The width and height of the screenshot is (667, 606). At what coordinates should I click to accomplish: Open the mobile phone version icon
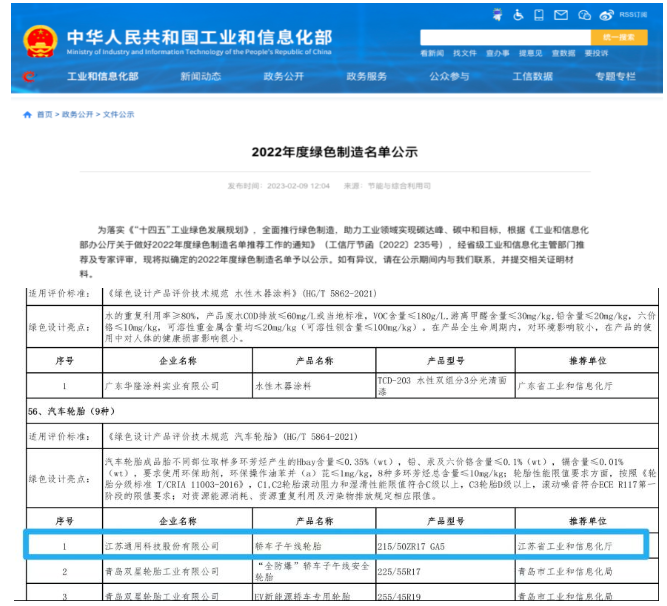point(539,15)
